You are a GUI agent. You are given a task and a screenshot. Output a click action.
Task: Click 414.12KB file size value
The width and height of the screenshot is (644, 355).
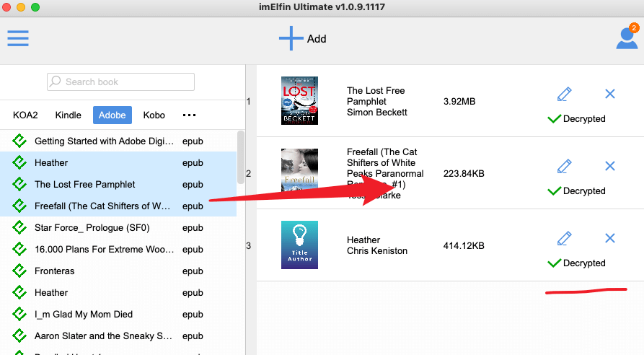464,246
